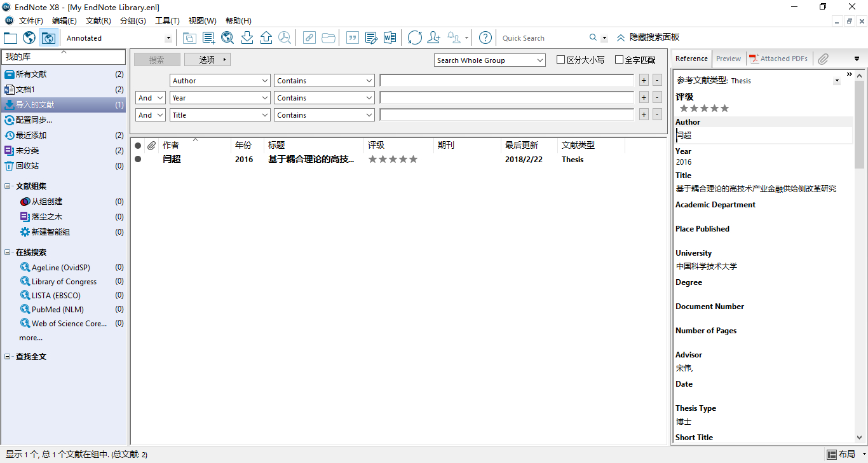Viewport: 868px width, 463px height.
Task: Click the Share Library person-plus icon
Action: (434, 38)
